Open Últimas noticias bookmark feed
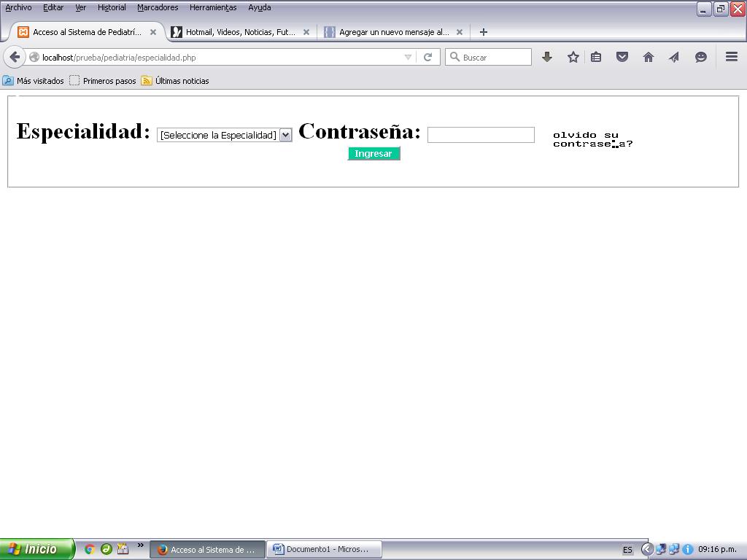747x560 pixels. click(x=175, y=80)
